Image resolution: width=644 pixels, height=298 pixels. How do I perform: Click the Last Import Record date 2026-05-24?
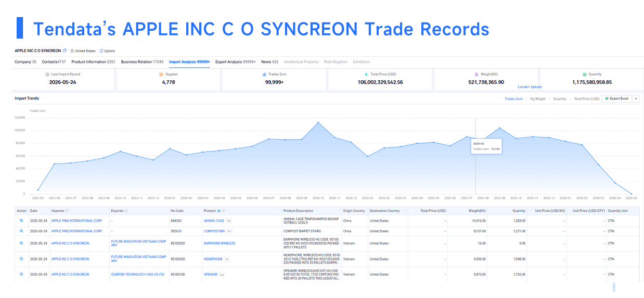click(62, 82)
